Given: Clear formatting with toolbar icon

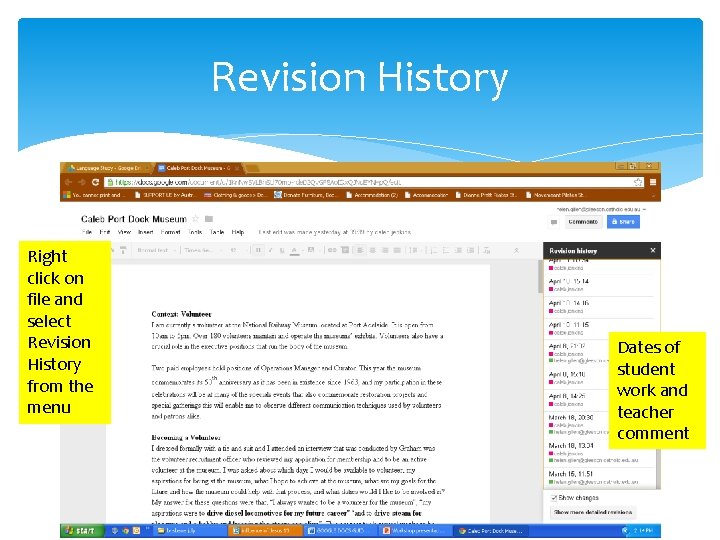Looking at the screenshot, I should click(487, 250).
